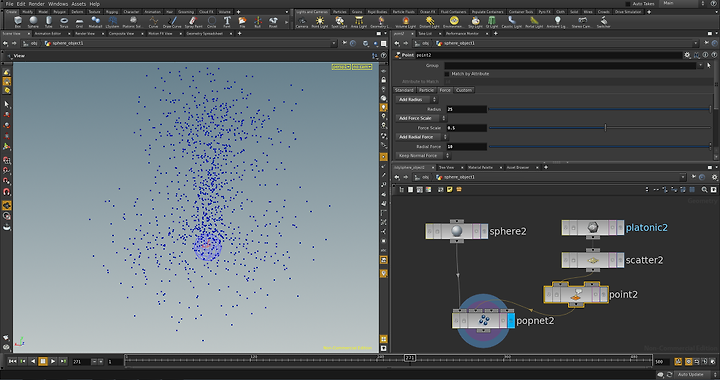Toggle the display flag on platonic2 node

(620, 228)
